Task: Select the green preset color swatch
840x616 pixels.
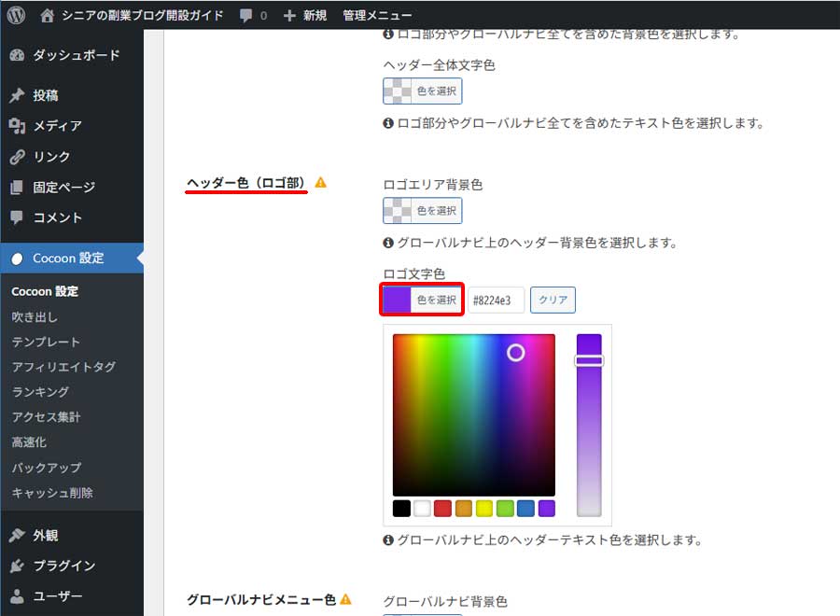Action: tap(504, 508)
